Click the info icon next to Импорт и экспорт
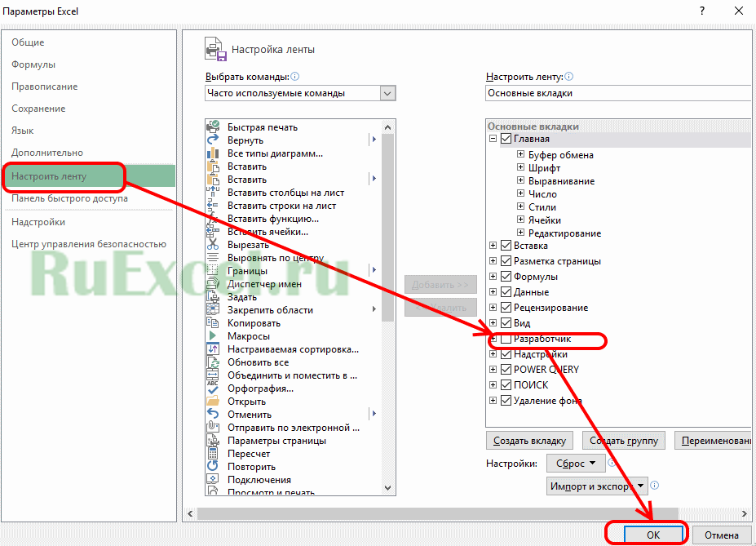This screenshot has height=546, width=756. pyautogui.click(x=654, y=486)
